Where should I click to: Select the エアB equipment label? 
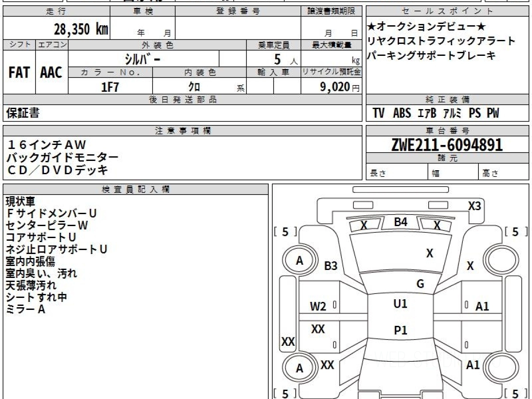click(427, 113)
